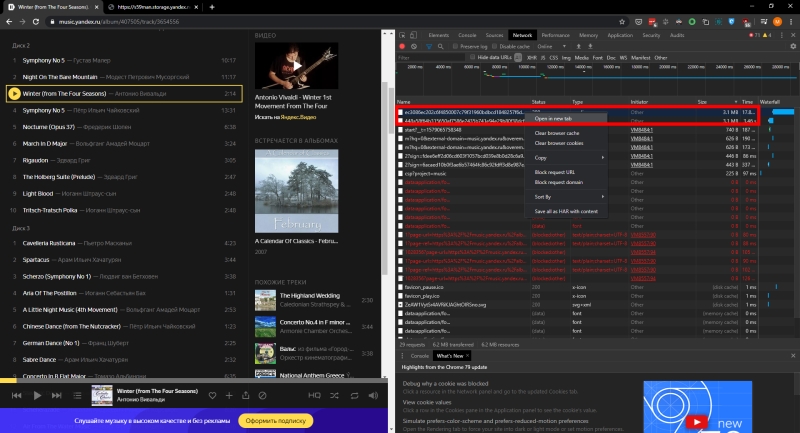Click the media control extension icon
800x433 pixels.
tap(764, 22)
